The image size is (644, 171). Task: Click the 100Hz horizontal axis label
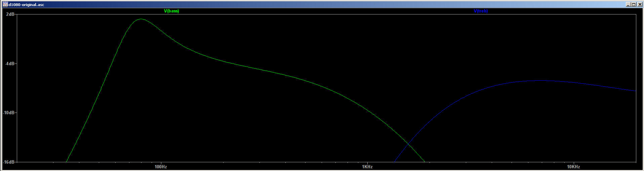[161, 167]
